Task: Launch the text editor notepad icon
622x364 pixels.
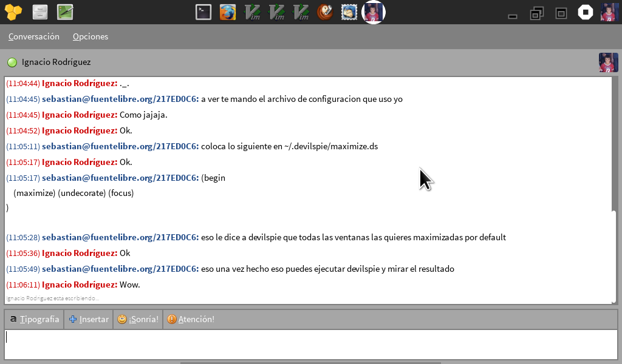Action: tap(65, 12)
